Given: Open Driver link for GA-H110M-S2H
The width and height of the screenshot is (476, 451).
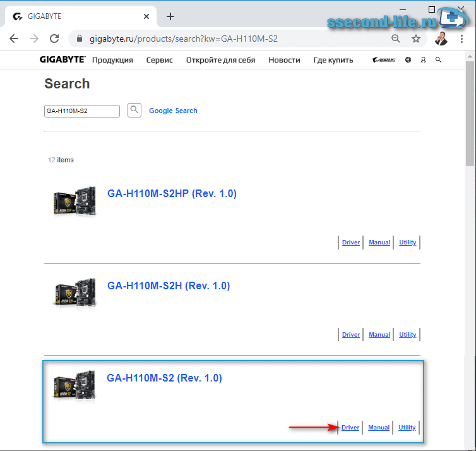Looking at the screenshot, I should [351, 334].
